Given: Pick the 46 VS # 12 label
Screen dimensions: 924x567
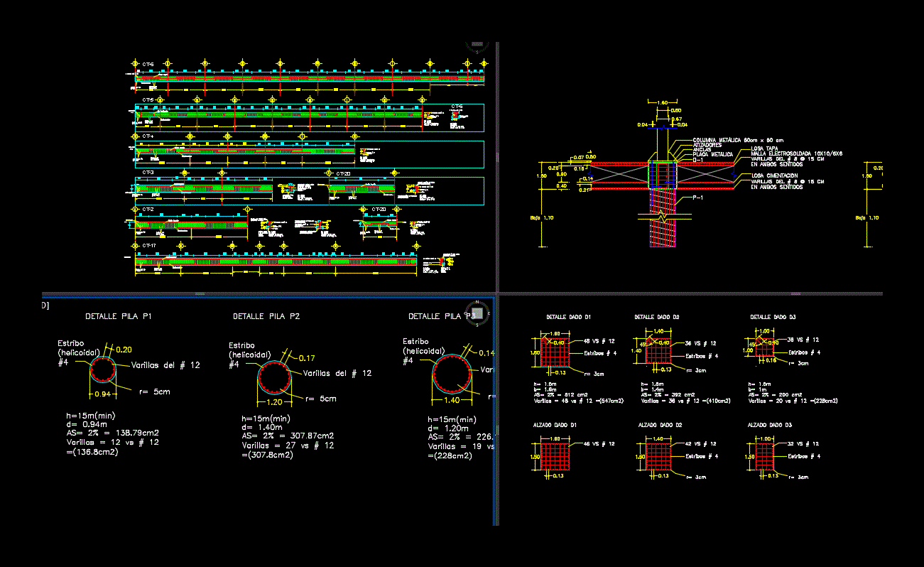Looking at the screenshot, I should 599,443.
